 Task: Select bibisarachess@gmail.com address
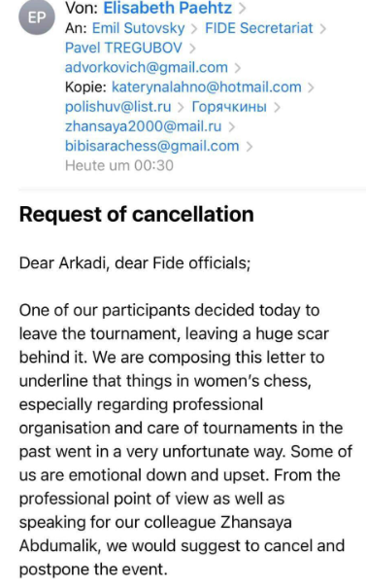tap(152, 146)
